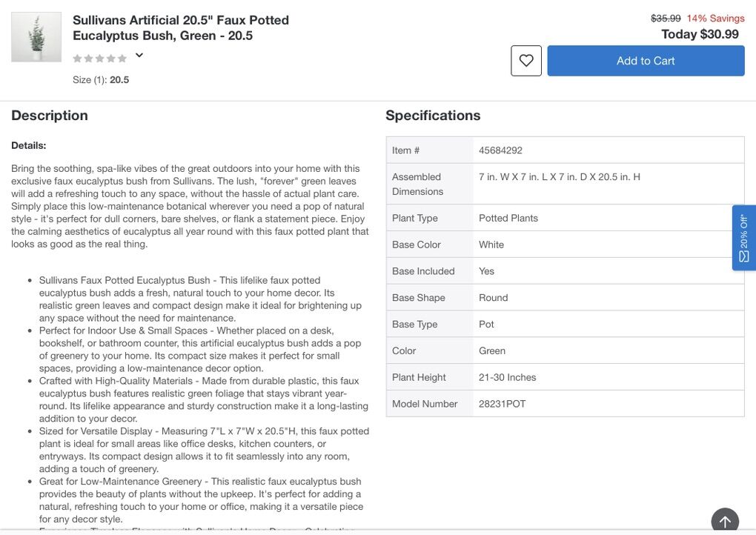This screenshot has width=756, height=535.
Task: Click the Specifications section heading
Action: (x=433, y=115)
